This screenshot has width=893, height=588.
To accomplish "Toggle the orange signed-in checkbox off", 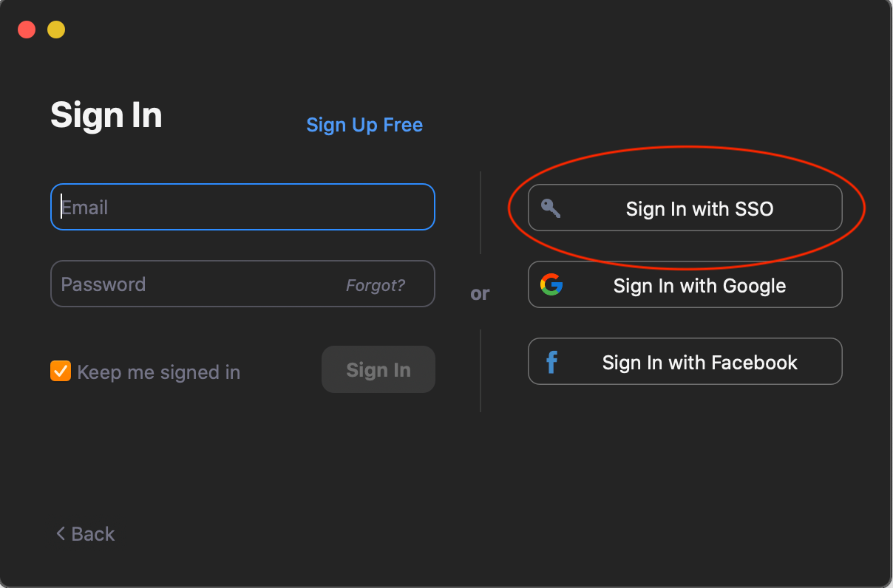I will coord(61,372).
